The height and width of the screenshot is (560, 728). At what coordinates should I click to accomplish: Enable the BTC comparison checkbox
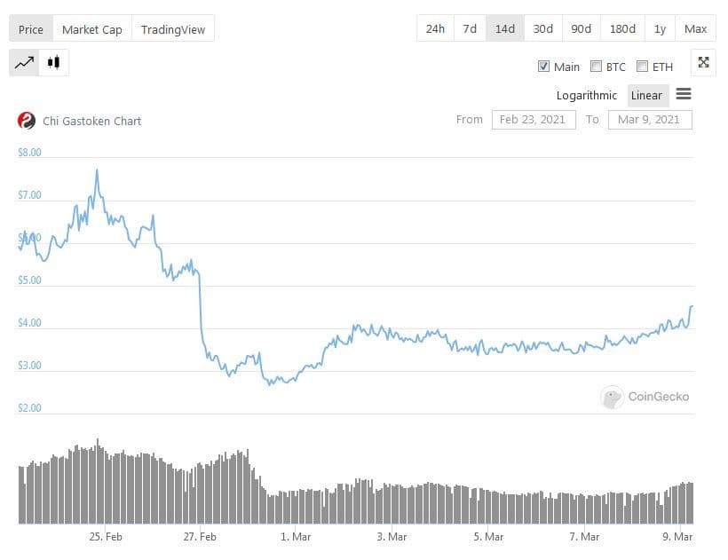(x=597, y=67)
